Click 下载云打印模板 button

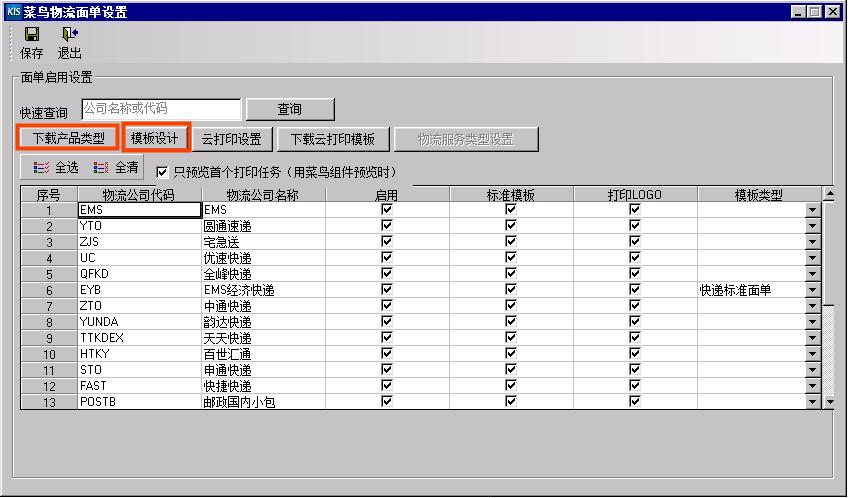[x=333, y=139]
